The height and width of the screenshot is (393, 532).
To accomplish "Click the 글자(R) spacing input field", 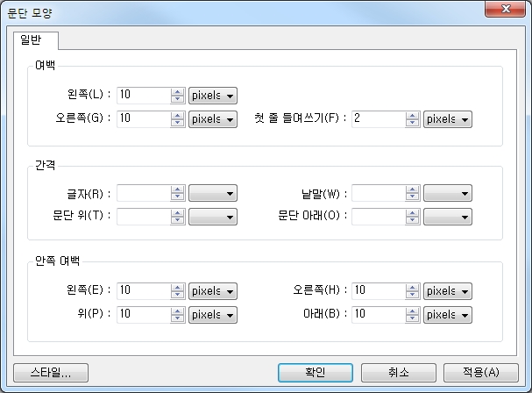I will [143, 193].
